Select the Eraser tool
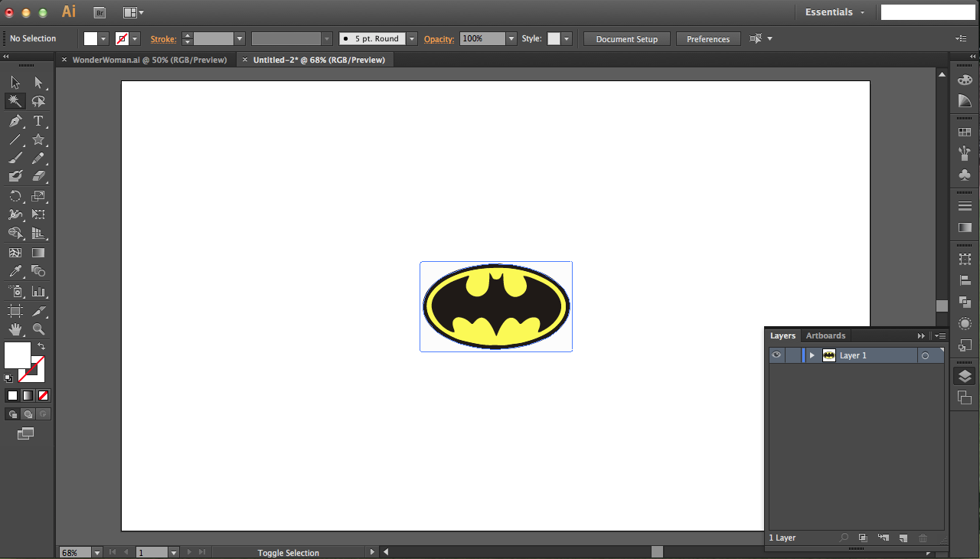The height and width of the screenshot is (559, 980). pos(38,176)
